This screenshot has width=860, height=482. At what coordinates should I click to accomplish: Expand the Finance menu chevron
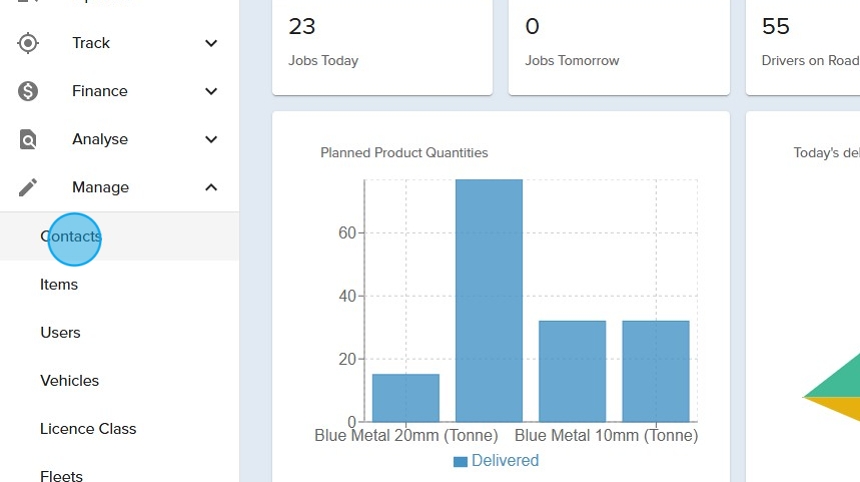pos(211,91)
